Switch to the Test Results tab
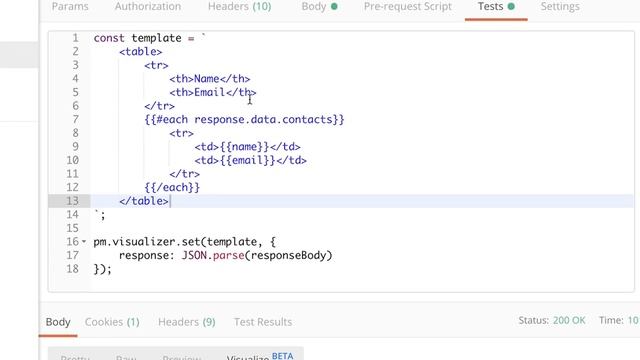 263,322
